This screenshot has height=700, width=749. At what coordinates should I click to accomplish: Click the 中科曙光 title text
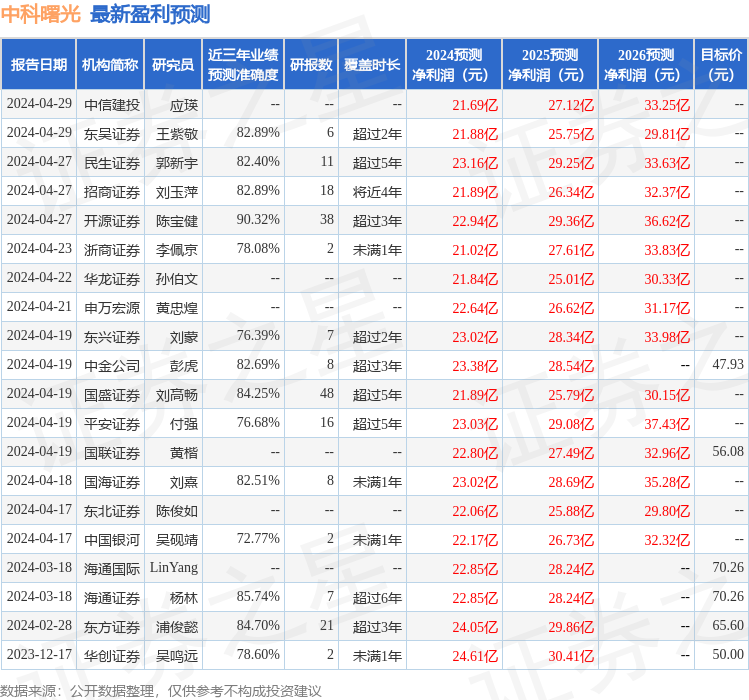(41, 14)
